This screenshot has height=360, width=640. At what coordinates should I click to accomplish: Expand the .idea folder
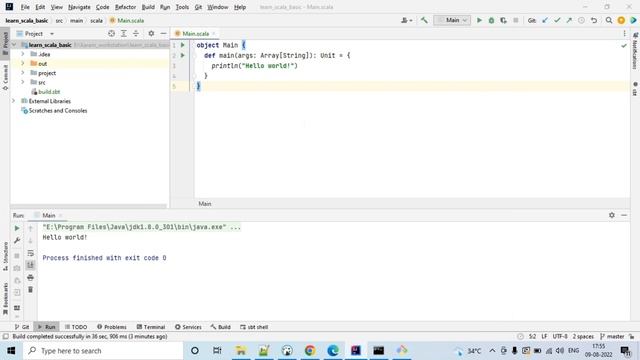(x=23, y=54)
